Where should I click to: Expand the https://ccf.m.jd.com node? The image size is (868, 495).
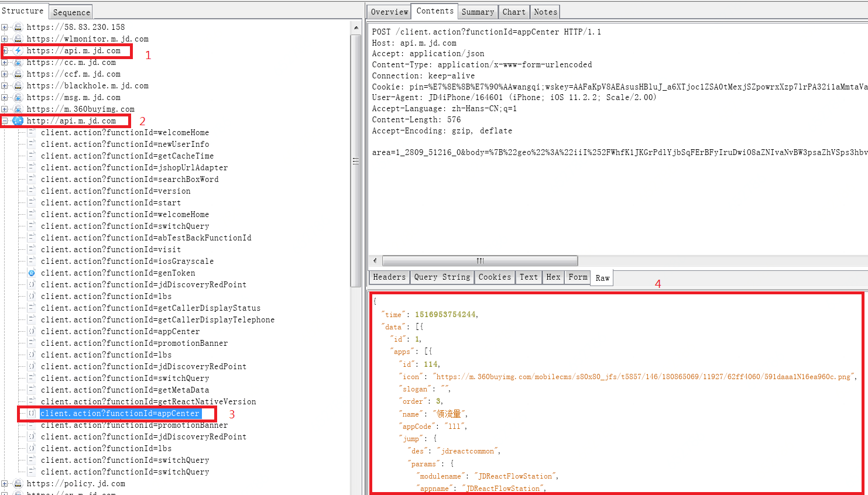coord(5,74)
